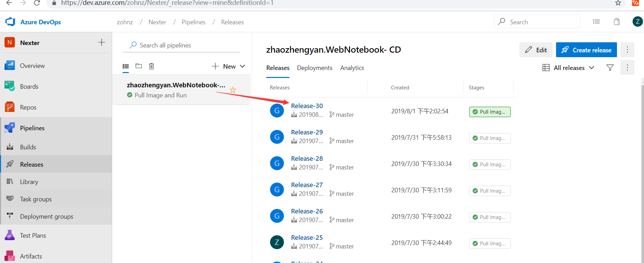644x263 pixels.
Task: Click Release-26 Pull Image stage badge
Action: (x=490, y=217)
